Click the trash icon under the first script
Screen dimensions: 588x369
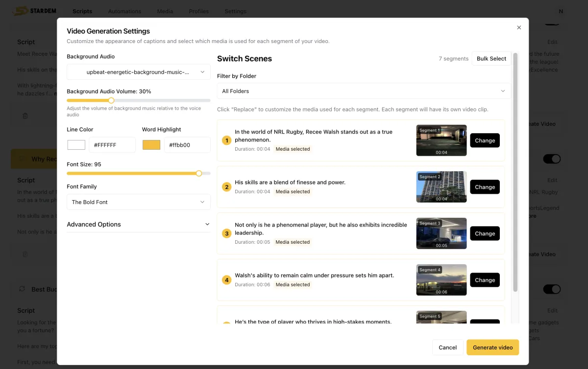25,116
